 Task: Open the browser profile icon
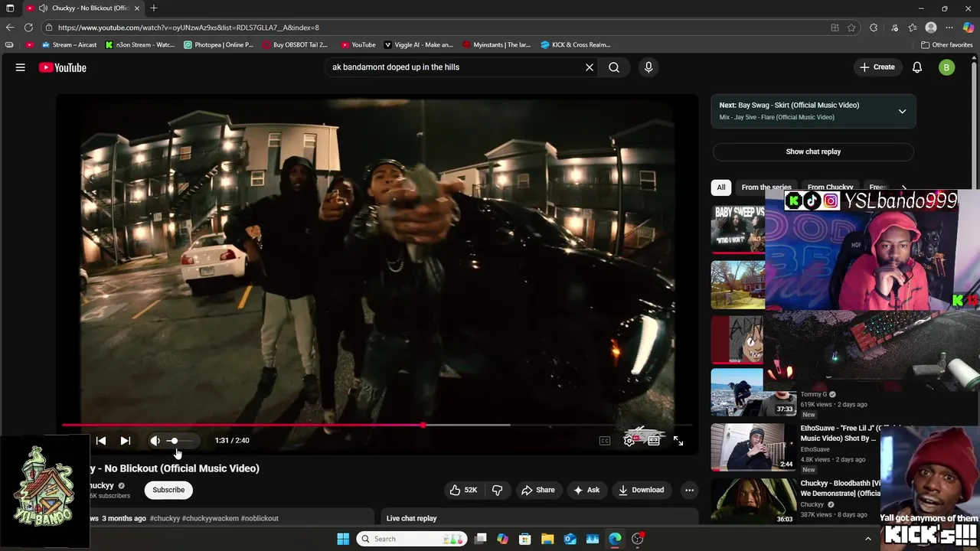[931, 28]
